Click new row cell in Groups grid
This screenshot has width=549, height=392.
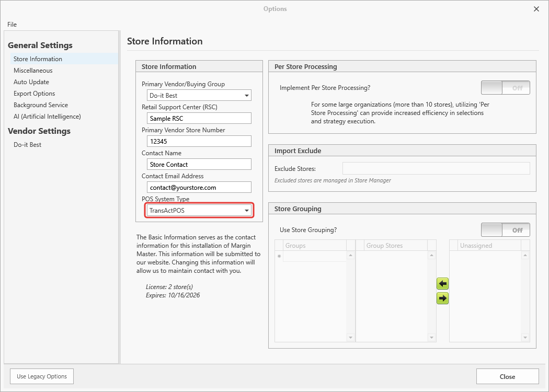(x=315, y=256)
